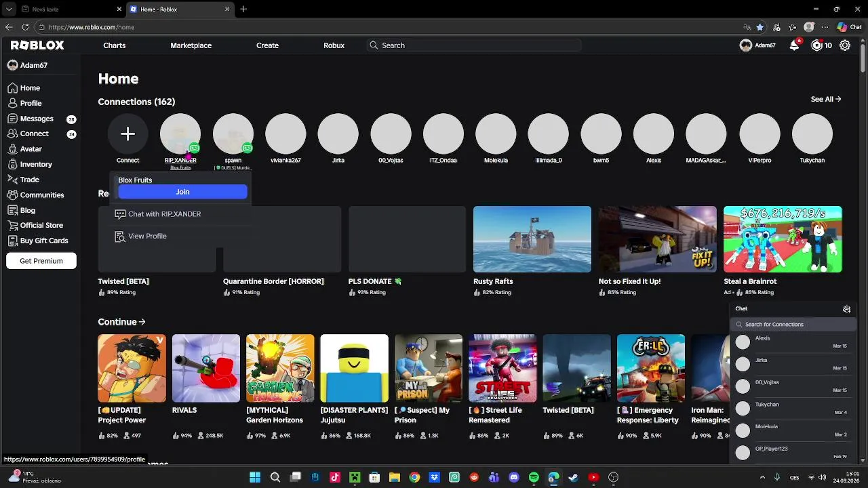Open the Marketplace menu
The width and height of the screenshot is (868, 488).
point(191,45)
